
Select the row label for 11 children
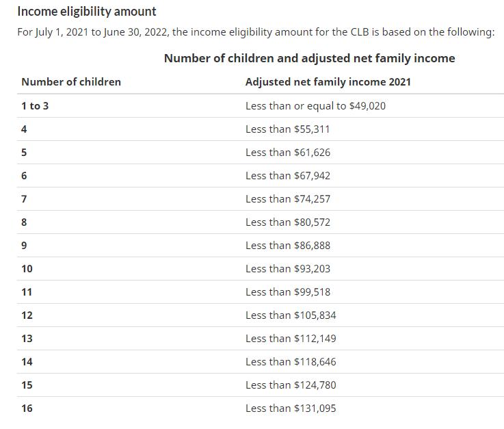click(x=27, y=292)
